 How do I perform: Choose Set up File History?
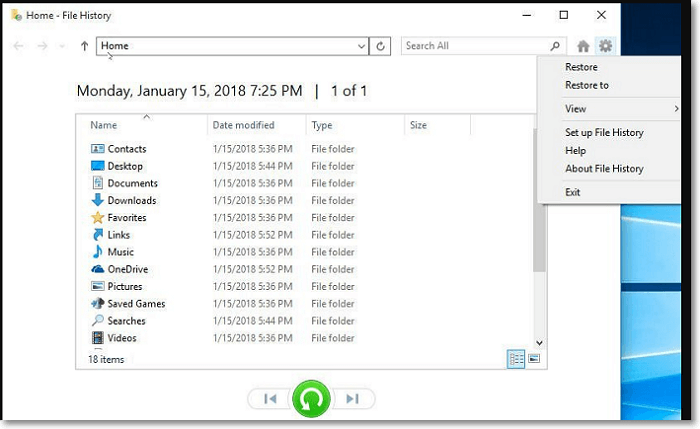click(x=604, y=133)
